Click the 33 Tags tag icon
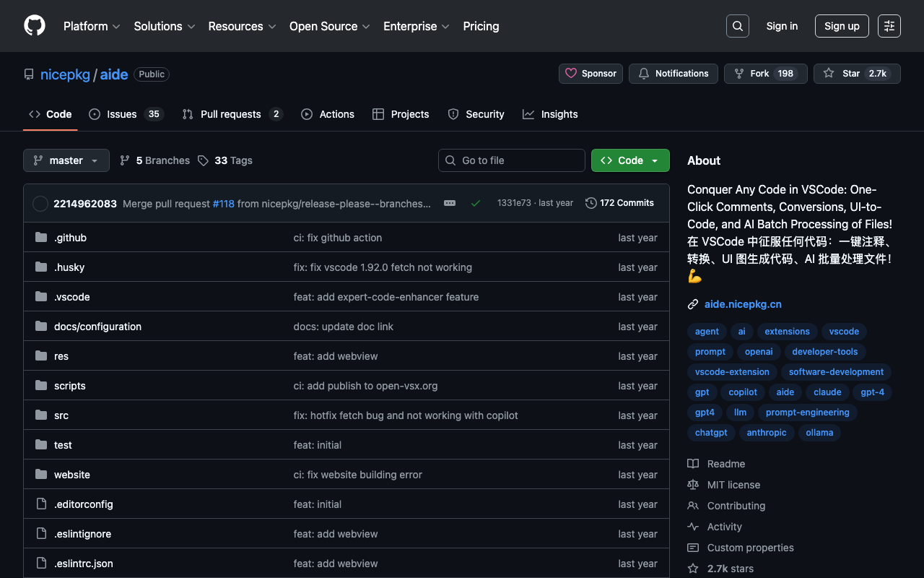Viewport: 924px width, 578px height. 204,160
